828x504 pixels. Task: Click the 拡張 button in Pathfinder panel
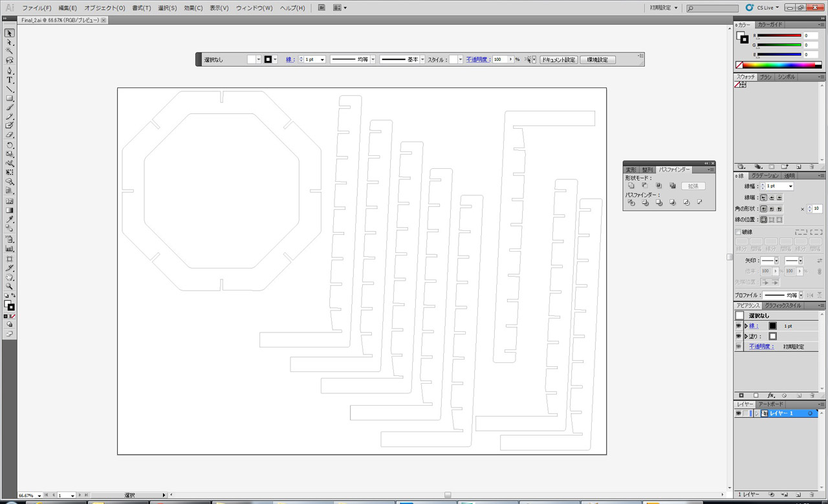click(x=693, y=186)
